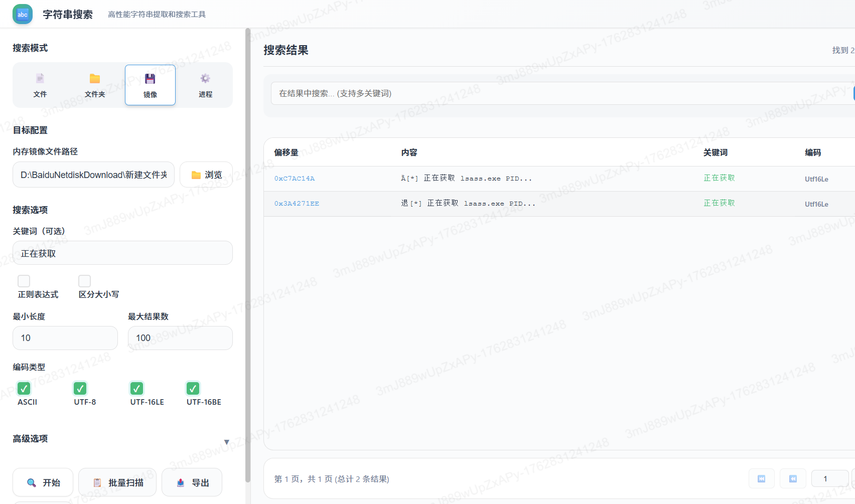Expand the 高级选项 section arrow

point(227,442)
